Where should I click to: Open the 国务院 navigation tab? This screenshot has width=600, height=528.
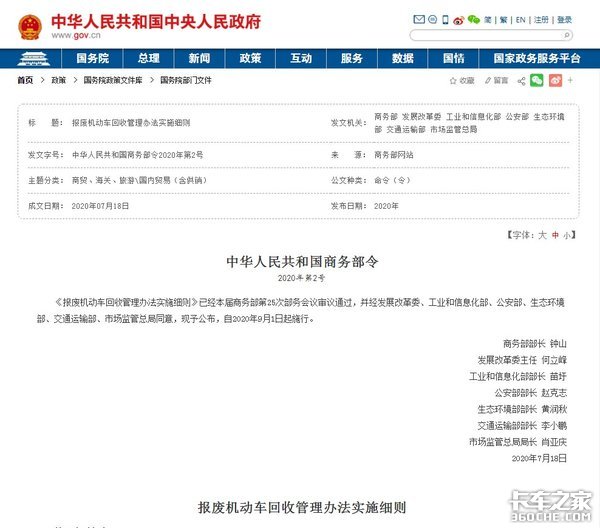coord(92,58)
